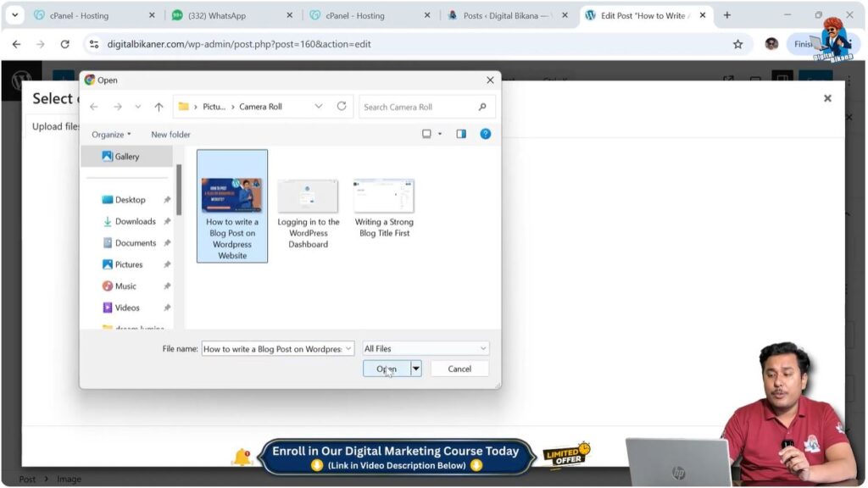Click the Up one level arrow icon
This screenshot has height=488, width=868.
point(159,107)
